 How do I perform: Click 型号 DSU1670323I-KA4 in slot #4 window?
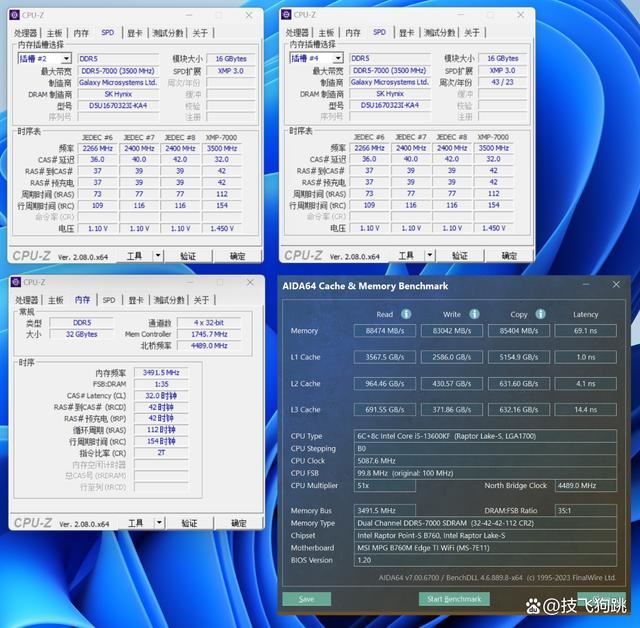(x=390, y=105)
